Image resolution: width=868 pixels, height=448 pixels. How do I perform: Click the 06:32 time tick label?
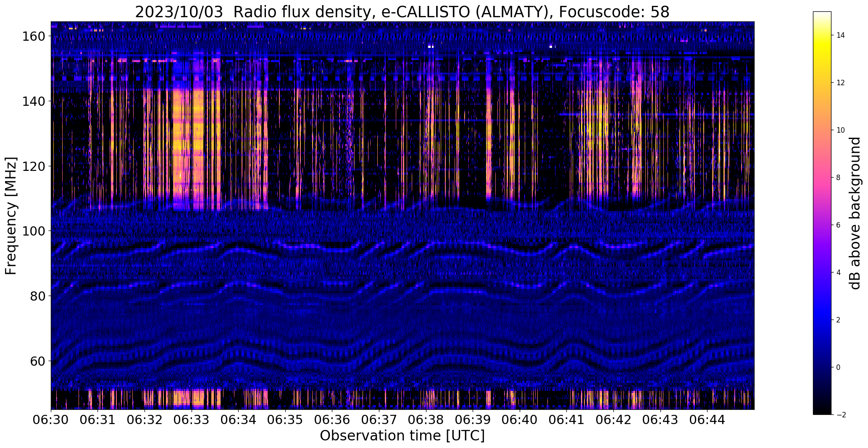[x=145, y=419]
